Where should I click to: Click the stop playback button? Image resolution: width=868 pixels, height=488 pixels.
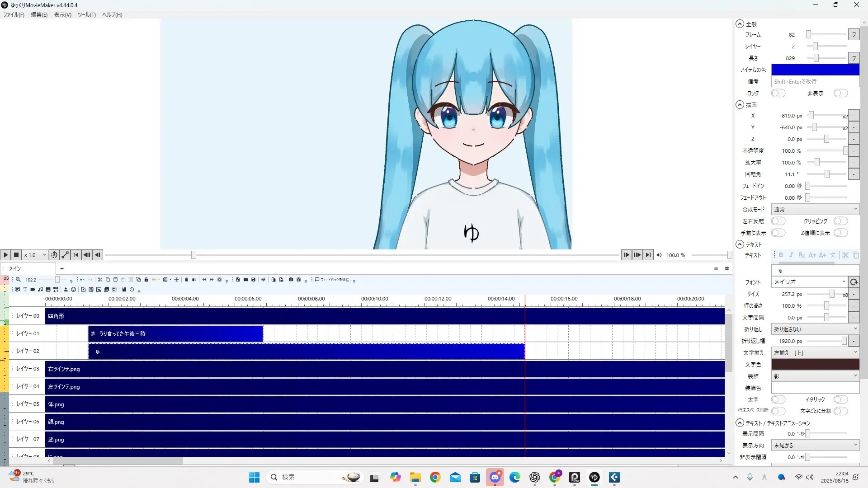coord(16,255)
